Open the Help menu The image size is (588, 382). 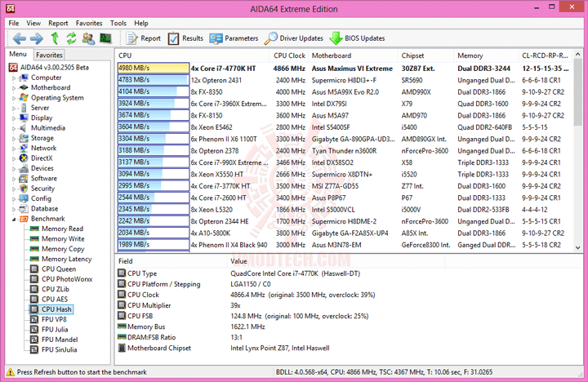(141, 23)
